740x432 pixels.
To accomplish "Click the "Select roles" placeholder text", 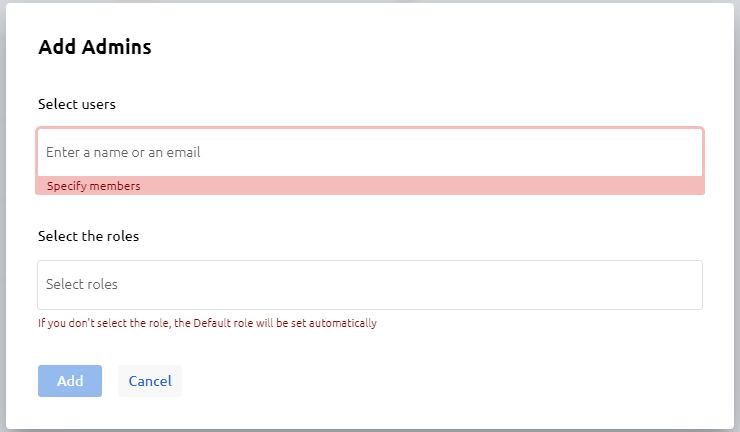I will [x=82, y=285].
